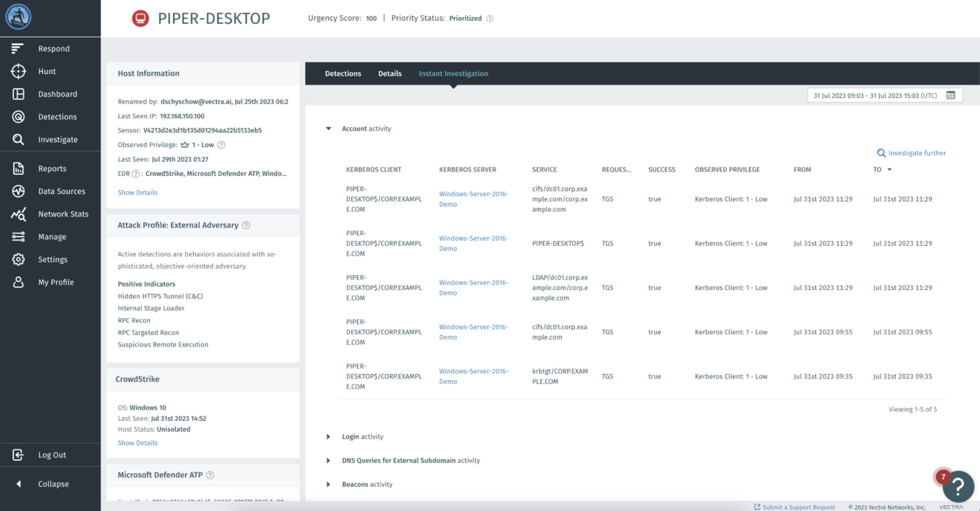Select the Last Seen IP 192.168.150.100
Viewport: 980px width, 511px height.
click(182, 116)
